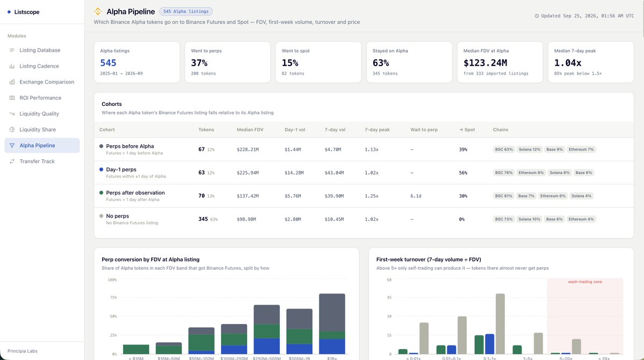
Task: Click the clock icon next to Updated
Action: (x=537, y=16)
